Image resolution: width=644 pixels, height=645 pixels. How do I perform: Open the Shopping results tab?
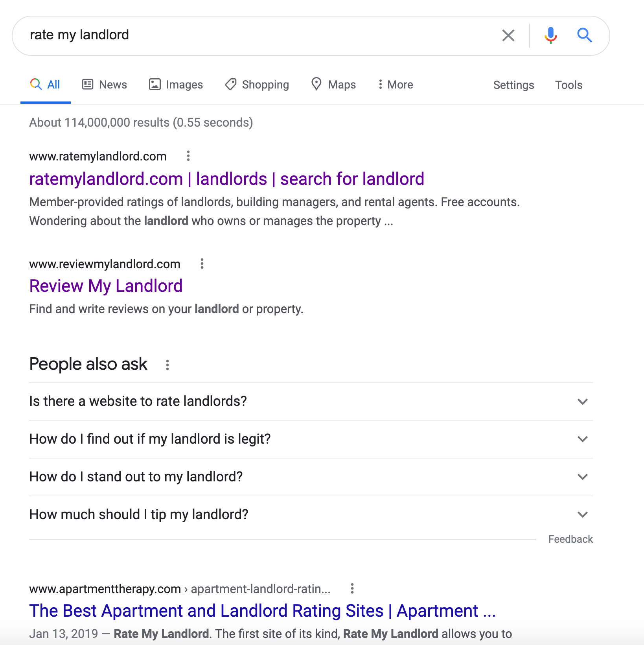click(x=257, y=85)
